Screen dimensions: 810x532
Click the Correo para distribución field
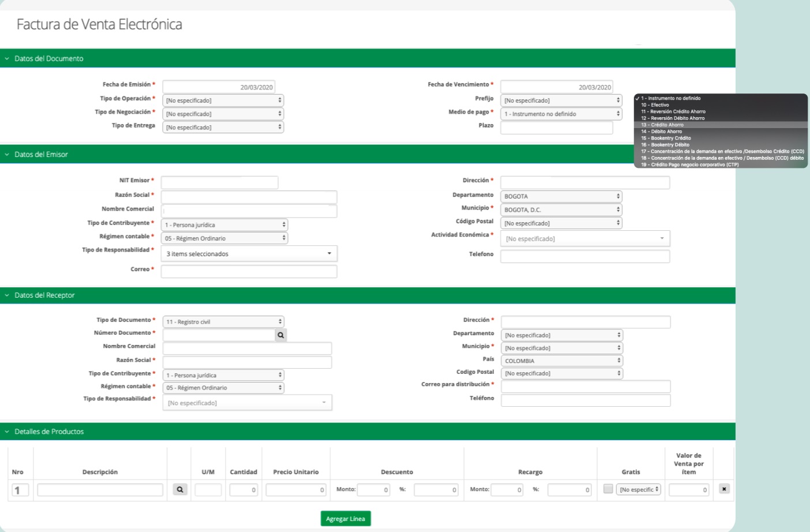pyautogui.click(x=586, y=387)
